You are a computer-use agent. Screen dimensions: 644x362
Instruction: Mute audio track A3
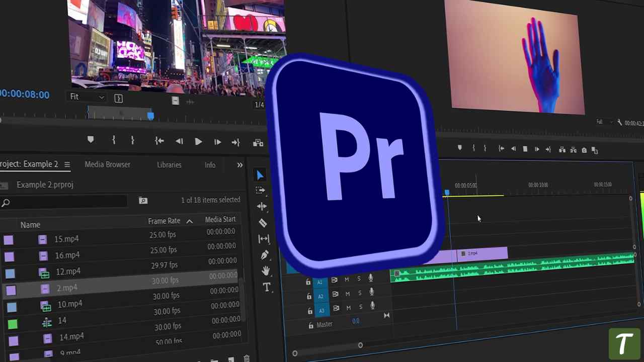348,308
